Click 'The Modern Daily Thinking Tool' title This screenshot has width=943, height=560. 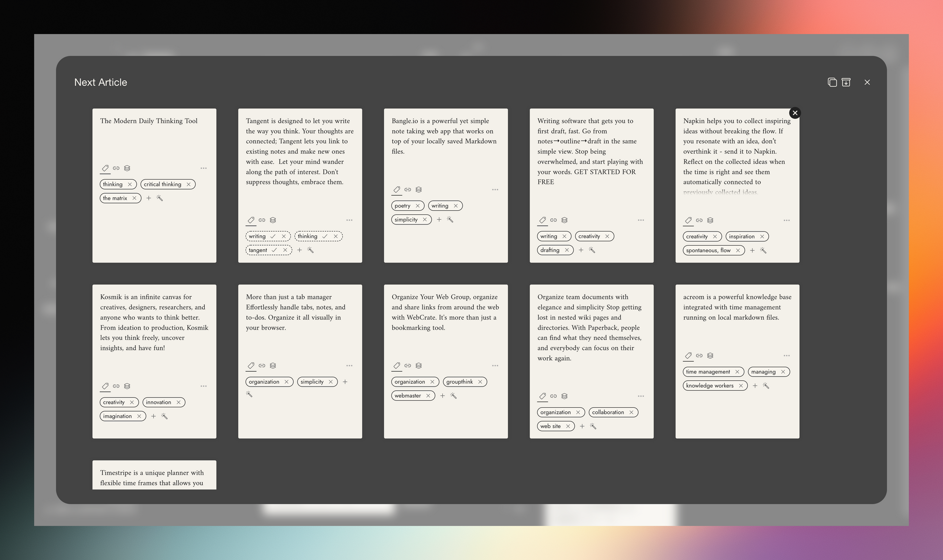point(149,121)
